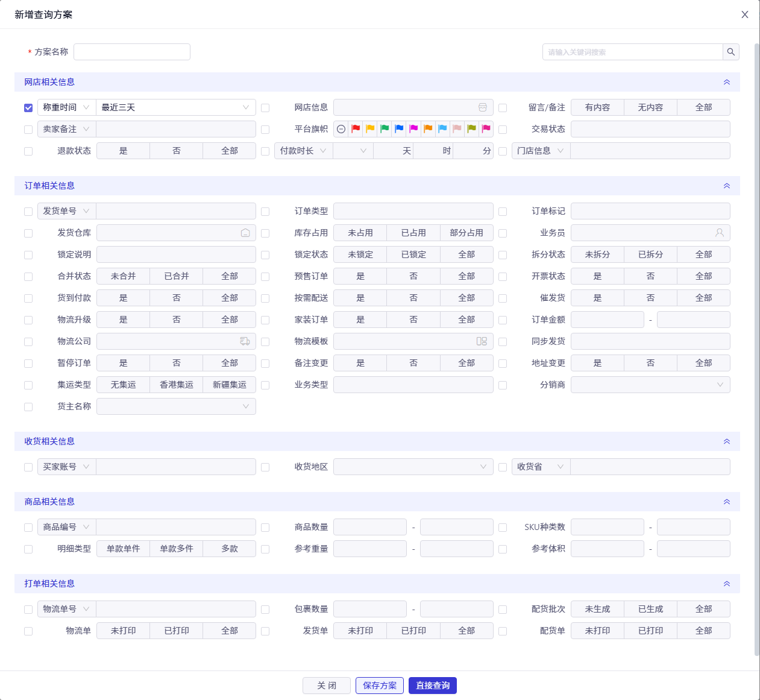Select the light blue platform flag
The image size is (760, 700).
[442, 129]
